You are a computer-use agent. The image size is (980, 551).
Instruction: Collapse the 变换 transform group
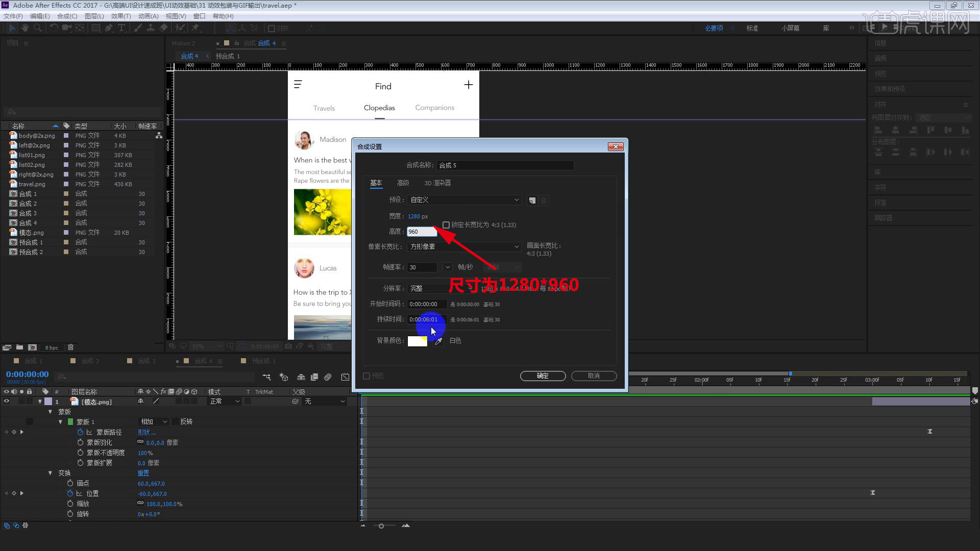click(50, 473)
